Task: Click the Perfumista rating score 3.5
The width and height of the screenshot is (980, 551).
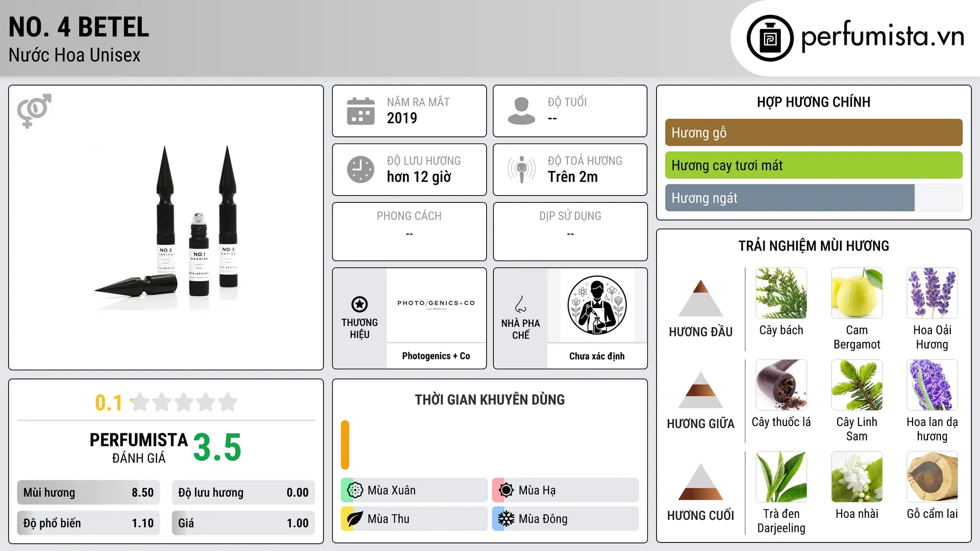Action: [x=217, y=448]
